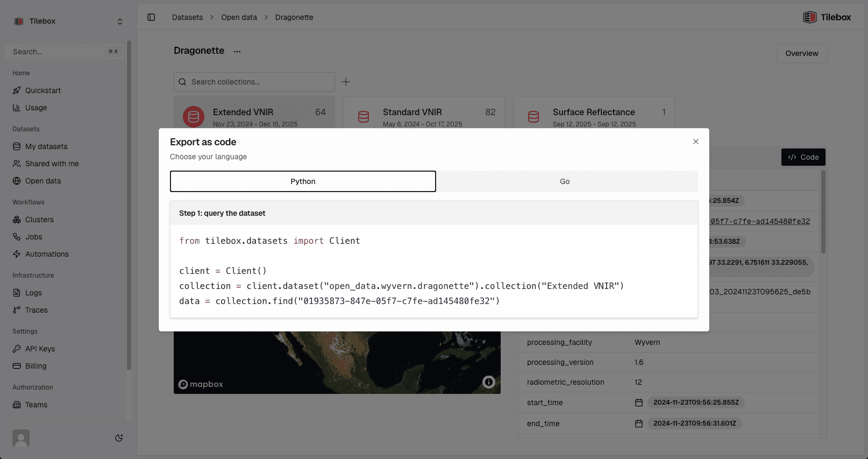
Task: Open the user avatar menu
Action: [21, 438]
